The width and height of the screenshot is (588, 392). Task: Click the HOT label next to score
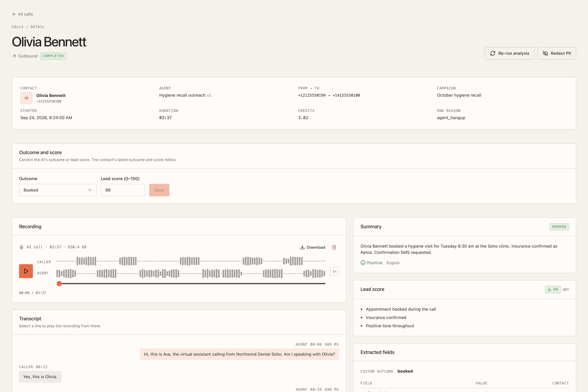click(x=566, y=290)
